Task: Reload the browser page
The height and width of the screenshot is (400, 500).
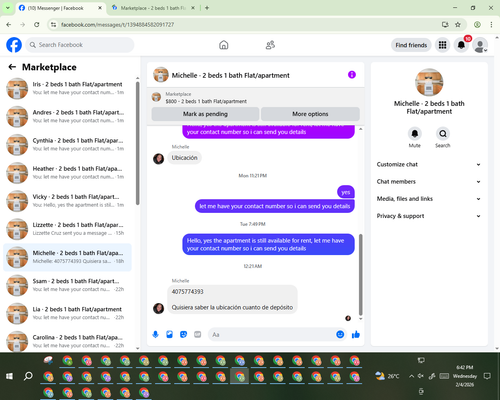Action: click(x=37, y=24)
